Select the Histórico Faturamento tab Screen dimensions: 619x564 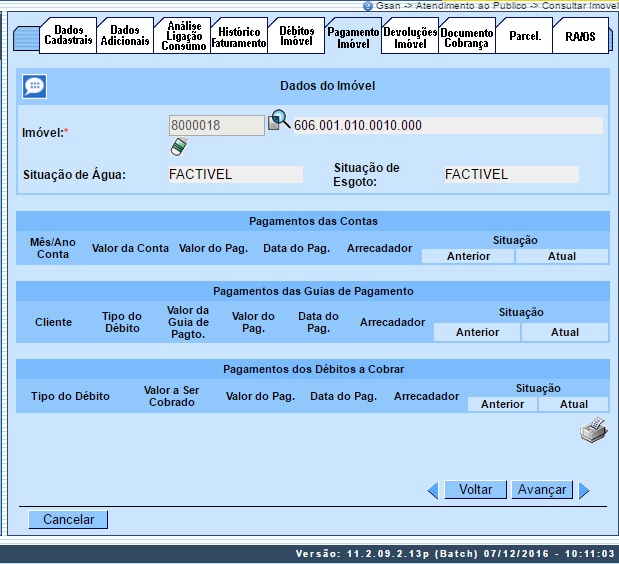coord(239,37)
